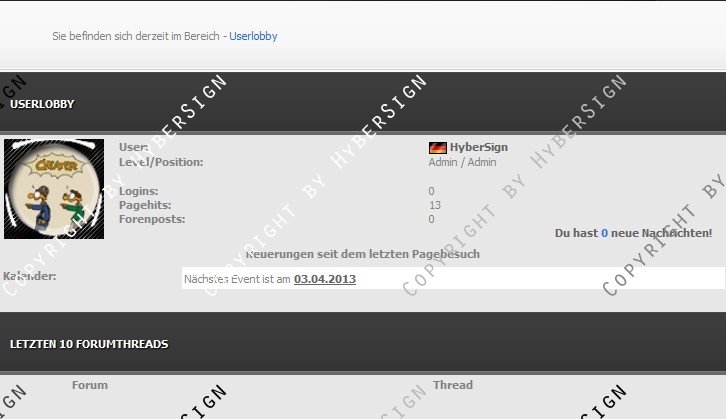The width and height of the screenshot is (726, 419).
Task: Open the 03.04.2013 event date link
Action: [325, 279]
